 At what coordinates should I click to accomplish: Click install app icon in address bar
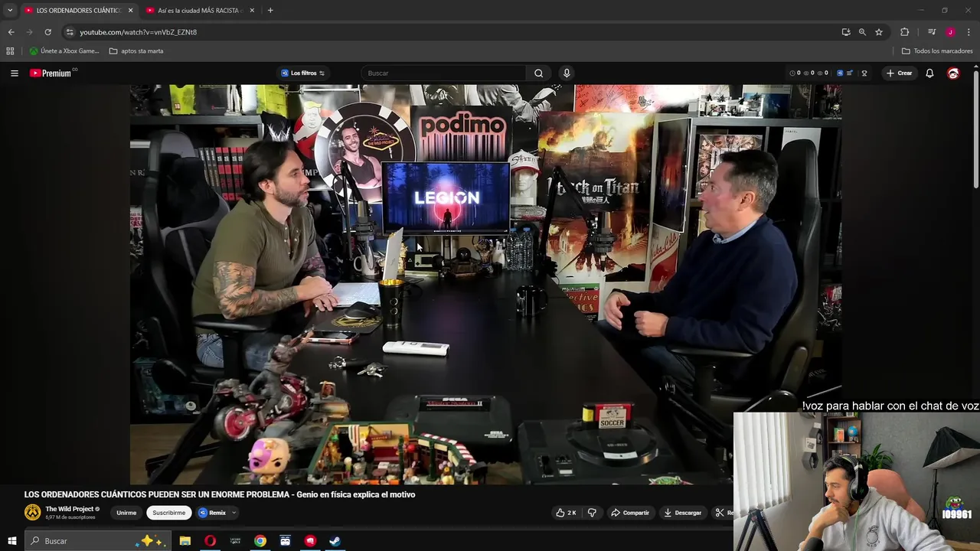coord(845,32)
